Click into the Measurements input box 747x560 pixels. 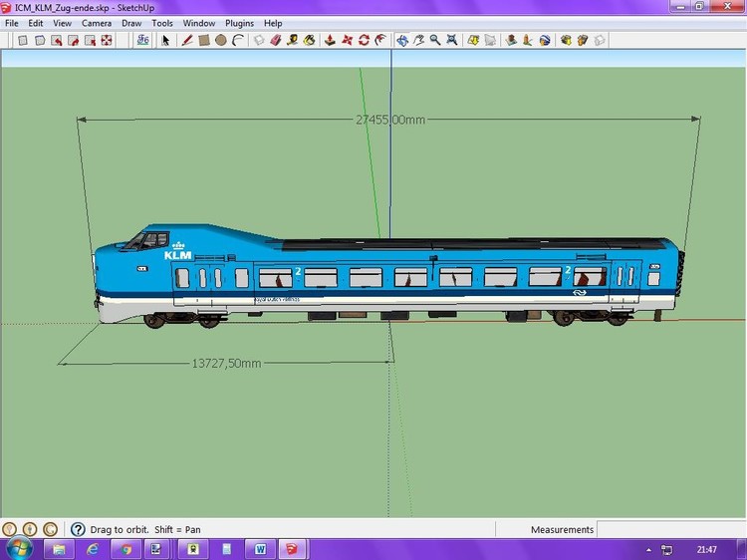click(x=671, y=529)
